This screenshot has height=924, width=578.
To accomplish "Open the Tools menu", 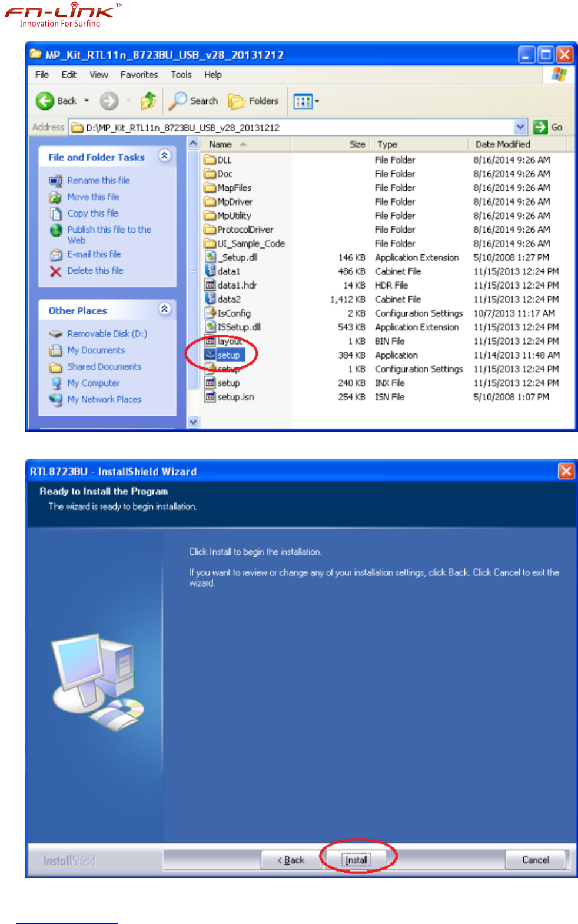I will pyautogui.click(x=181, y=75).
